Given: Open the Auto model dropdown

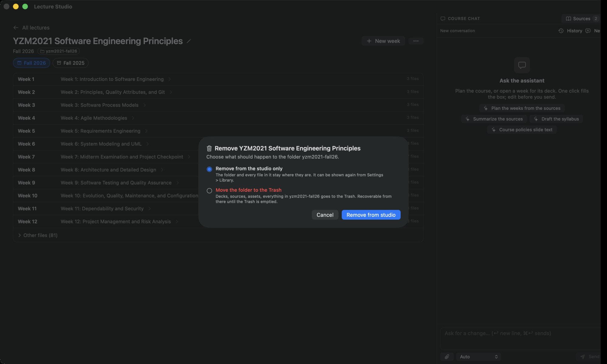Looking at the screenshot, I should (x=478, y=357).
